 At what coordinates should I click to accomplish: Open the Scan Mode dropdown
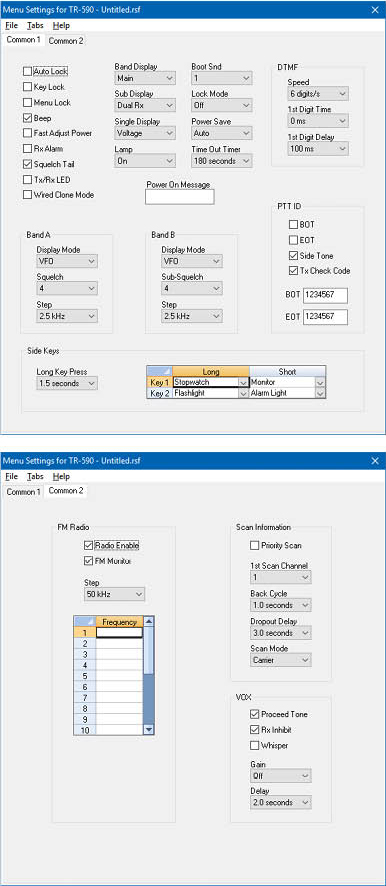[281, 660]
